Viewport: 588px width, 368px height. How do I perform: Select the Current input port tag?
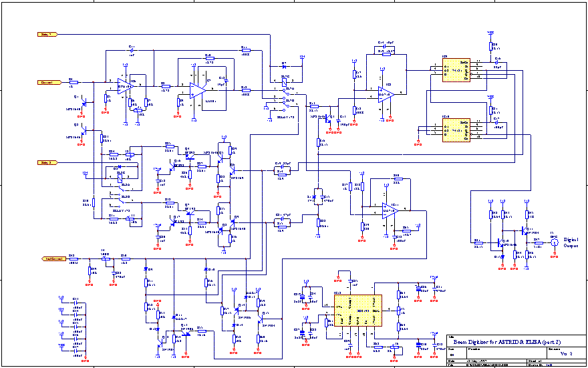click(x=48, y=82)
